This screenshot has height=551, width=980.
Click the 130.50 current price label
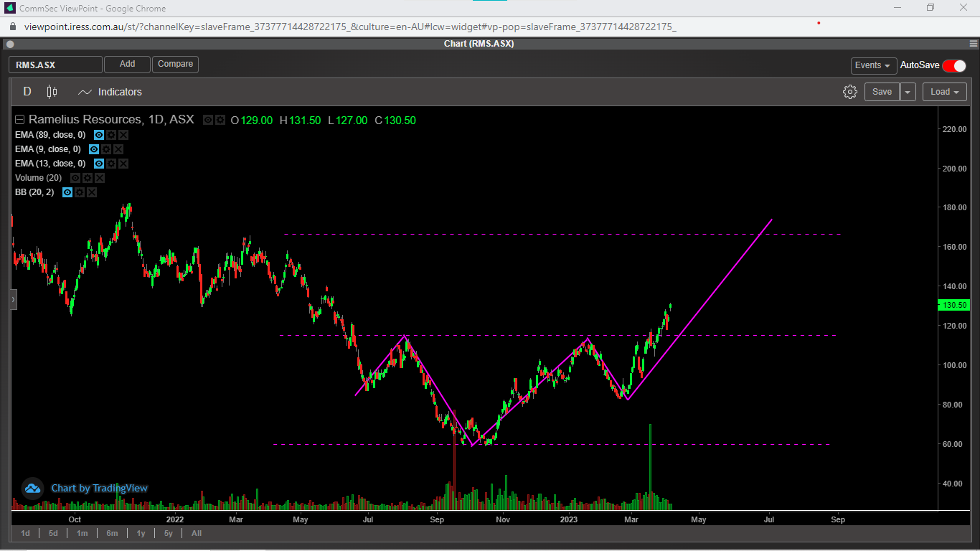955,305
